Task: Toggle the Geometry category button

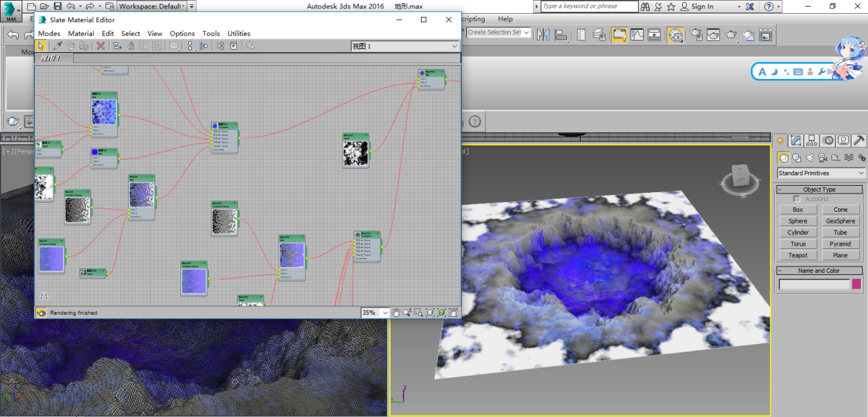Action: (x=784, y=158)
